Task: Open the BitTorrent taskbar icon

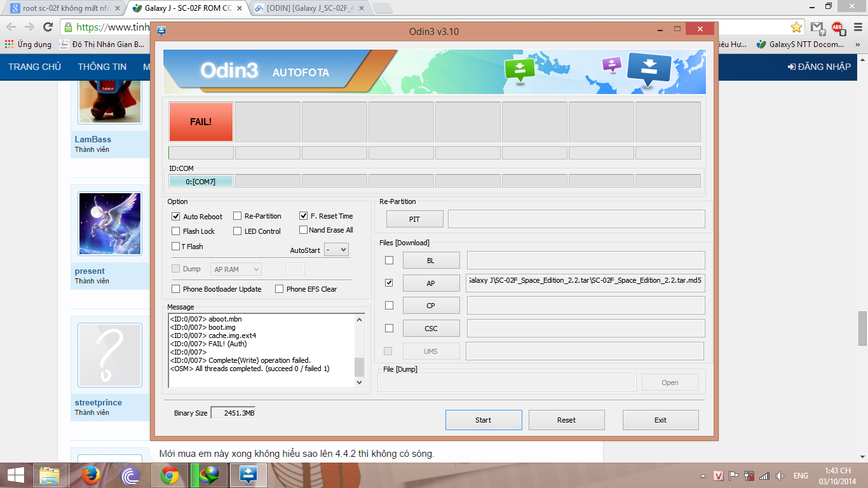Action: [x=130, y=475]
